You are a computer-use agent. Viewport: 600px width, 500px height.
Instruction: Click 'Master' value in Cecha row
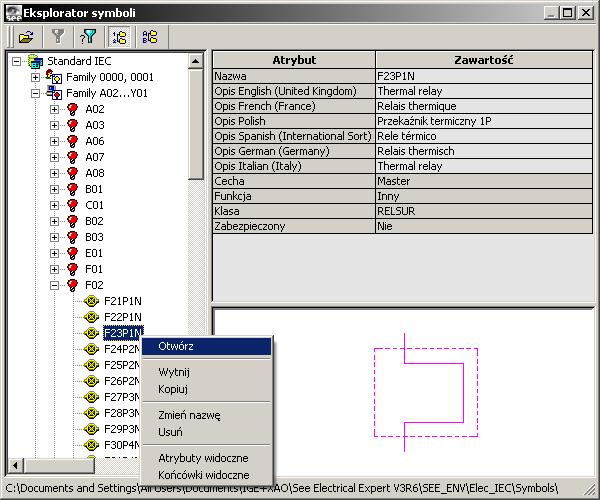484,181
